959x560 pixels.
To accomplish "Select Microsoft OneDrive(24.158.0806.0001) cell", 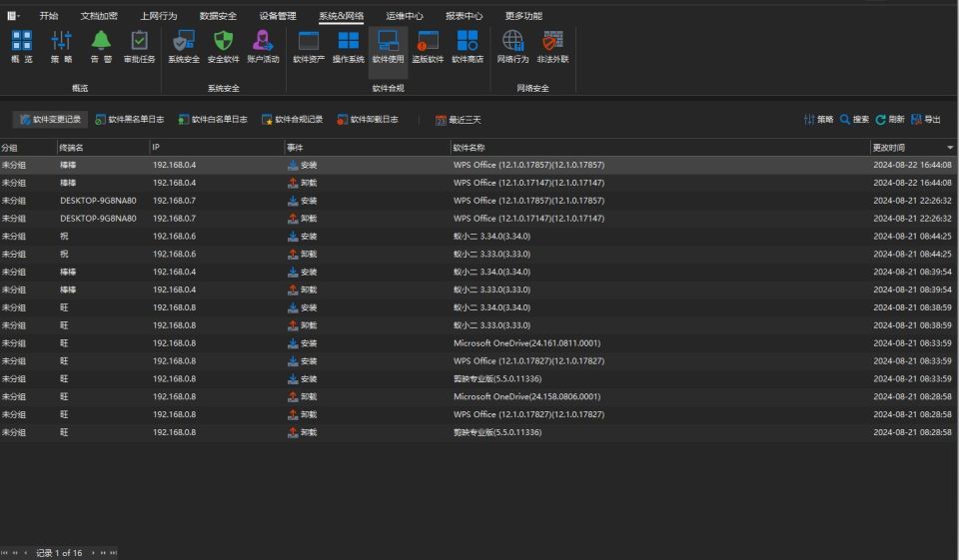I will click(526, 396).
